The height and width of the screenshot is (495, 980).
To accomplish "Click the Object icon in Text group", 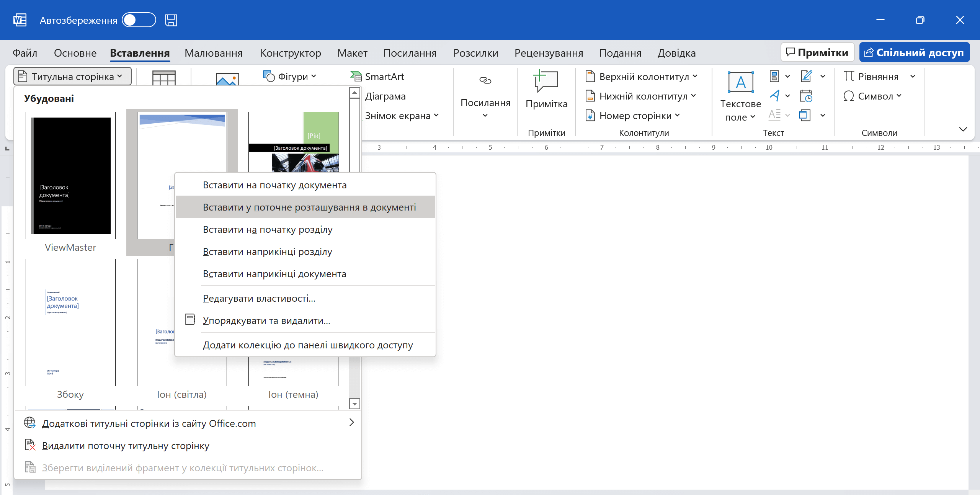I will (x=805, y=115).
